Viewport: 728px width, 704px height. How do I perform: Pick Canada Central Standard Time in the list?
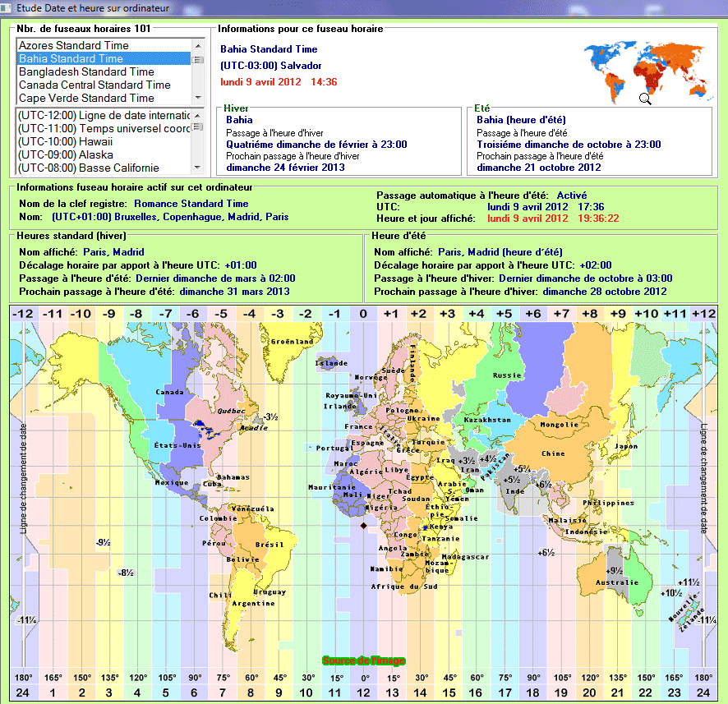pos(104,85)
